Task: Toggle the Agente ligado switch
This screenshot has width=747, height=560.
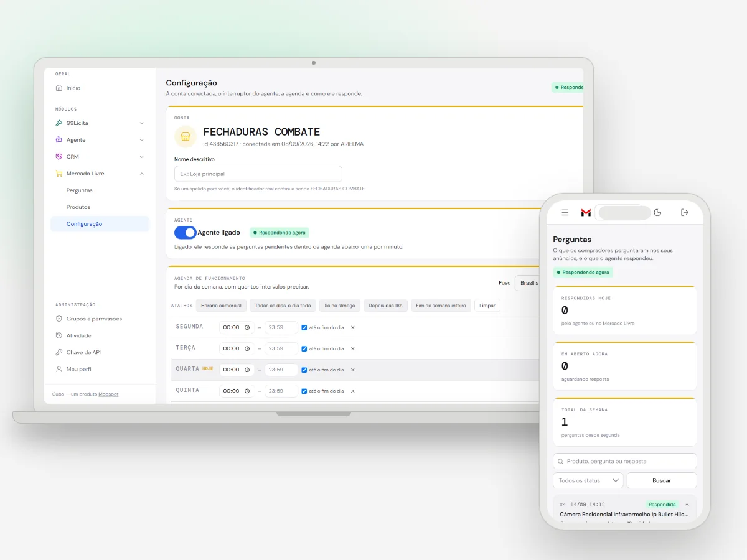Action: tap(185, 233)
